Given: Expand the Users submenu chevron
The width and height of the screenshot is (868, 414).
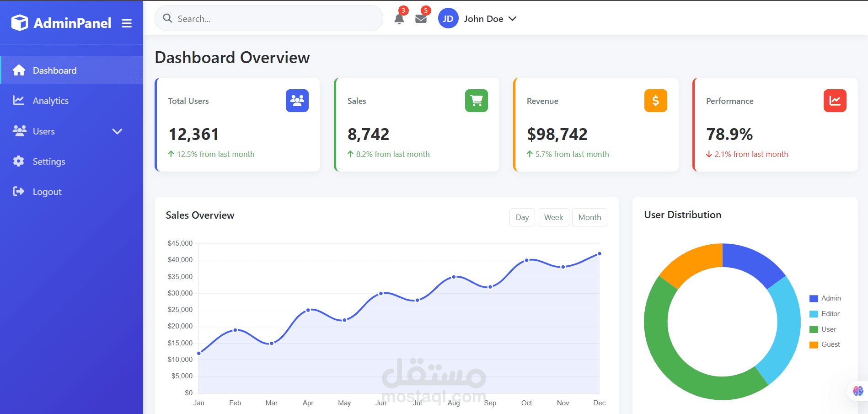Looking at the screenshot, I should click(117, 131).
